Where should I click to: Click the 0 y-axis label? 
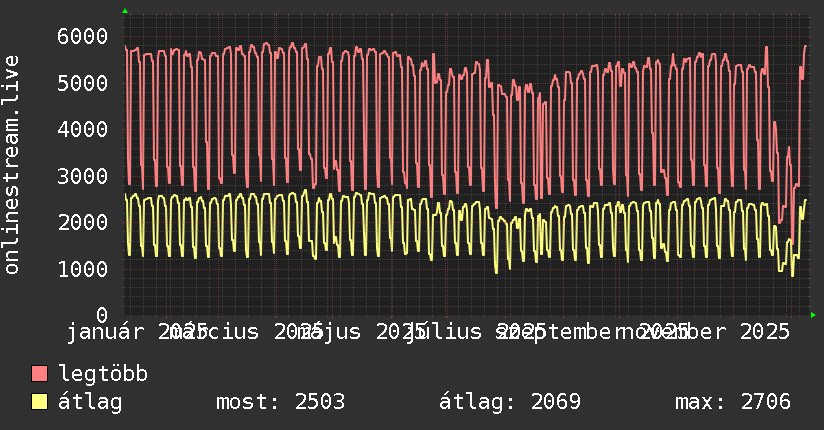(x=102, y=315)
